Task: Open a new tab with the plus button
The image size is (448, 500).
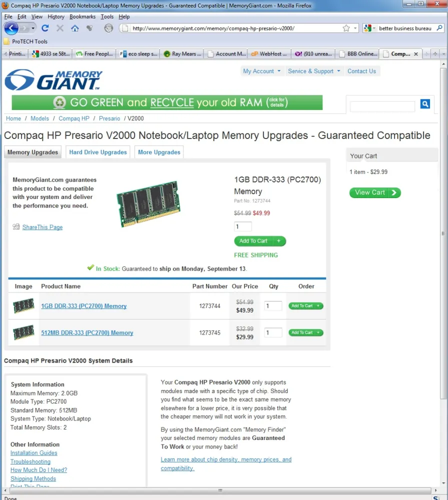Action: click(435, 54)
